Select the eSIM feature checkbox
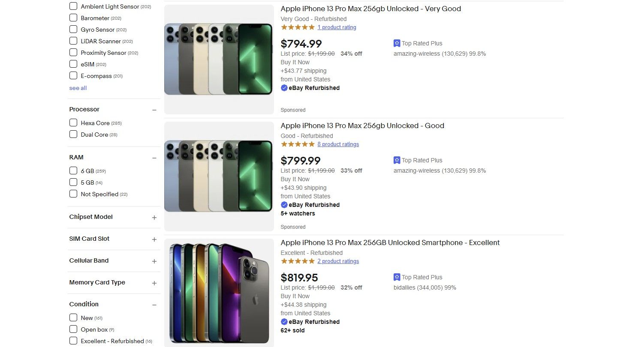This screenshot has width=644, height=347. click(x=73, y=64)
